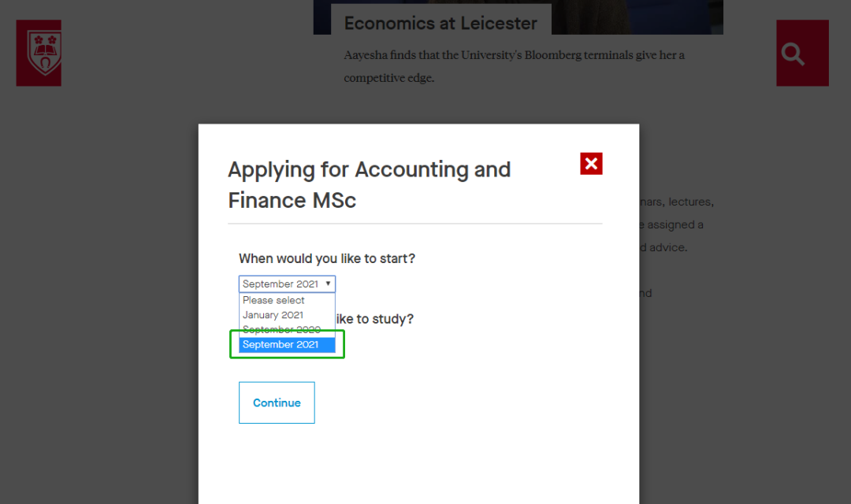Screen dimensions: 851x504
Task: Open search with the magnifier icon
Action: [x=802, y=54]
